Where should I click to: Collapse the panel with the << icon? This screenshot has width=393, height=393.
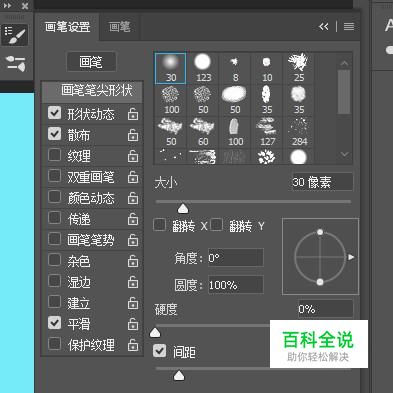click(x=323, y=26)
